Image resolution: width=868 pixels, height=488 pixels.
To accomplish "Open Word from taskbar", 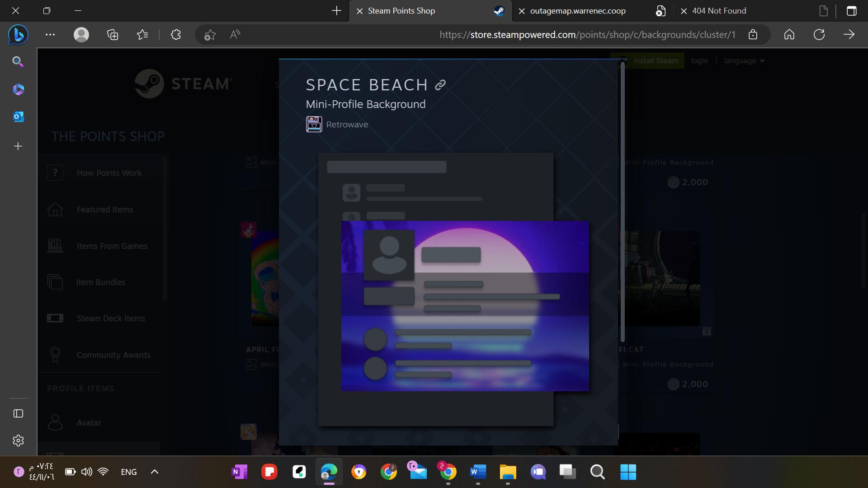I will pyautogui.click(x=478, y=472).
